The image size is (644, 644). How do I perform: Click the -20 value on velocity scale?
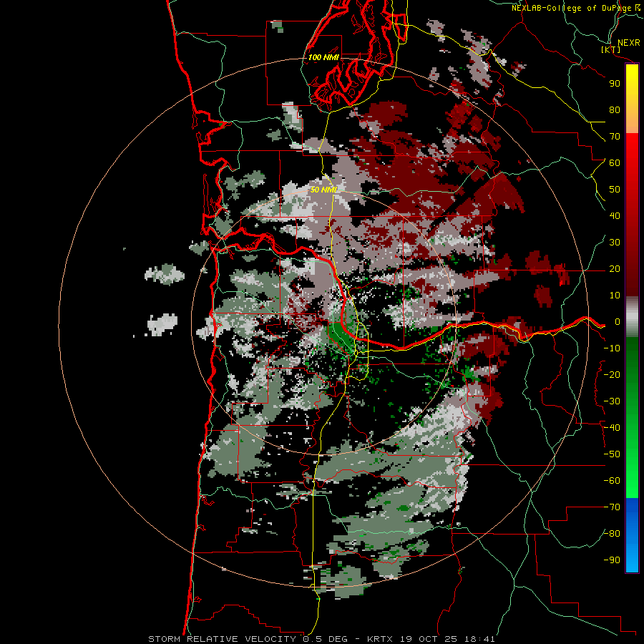[x=612, y=375]
